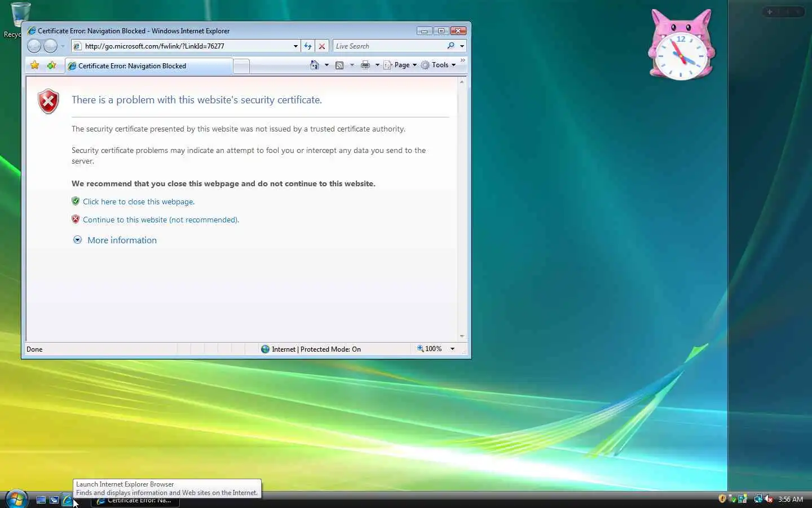Click 'Click here to close this webpage' link

pos(139,202)
